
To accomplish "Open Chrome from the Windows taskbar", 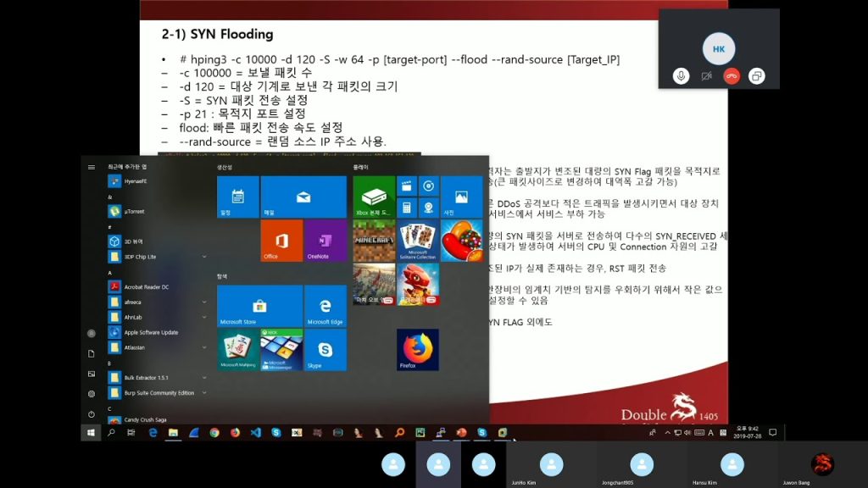I will click(x=214, y=432).
